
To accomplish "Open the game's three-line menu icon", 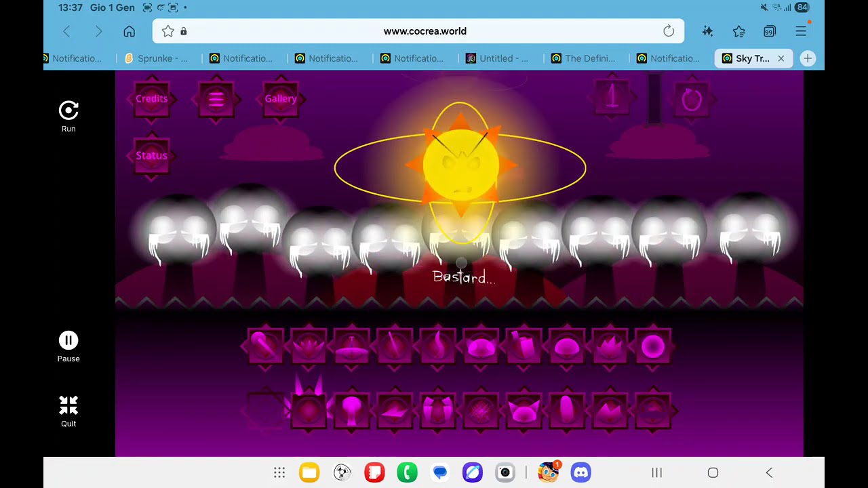I will [x=216, y=100].
